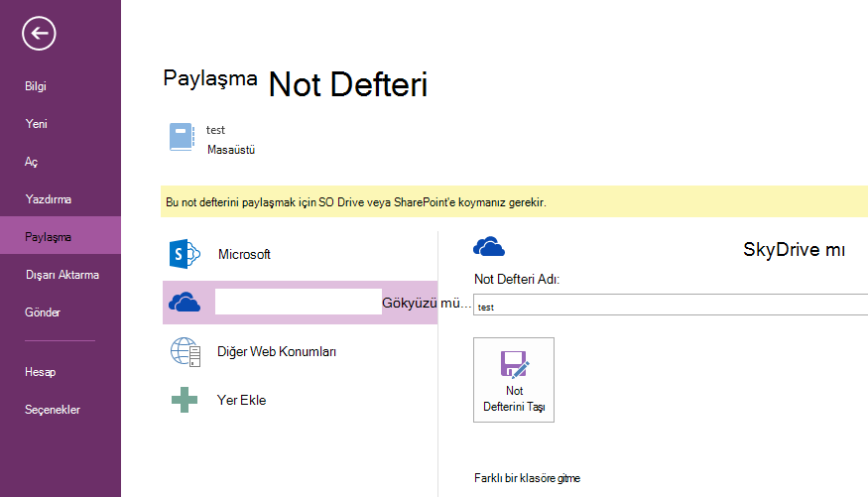Open the Farklı bir klasöre gitme link

click(527, 478)
